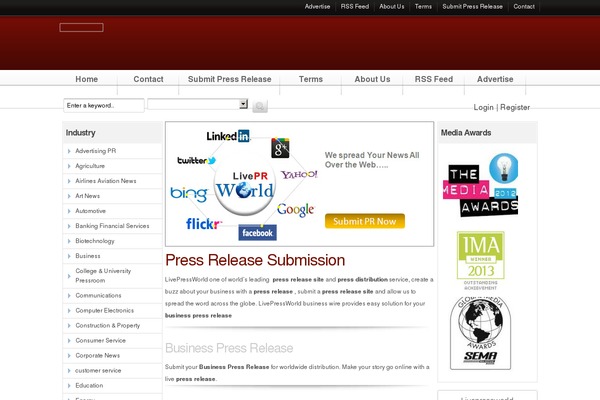Click Advertise in top black bar

[317, 7]
